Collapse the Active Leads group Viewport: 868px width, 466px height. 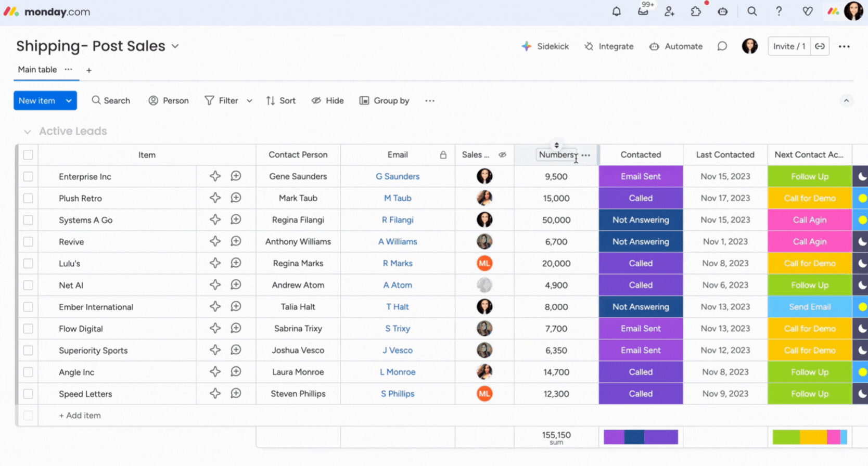pyautogui.click(x=28, y=132)
